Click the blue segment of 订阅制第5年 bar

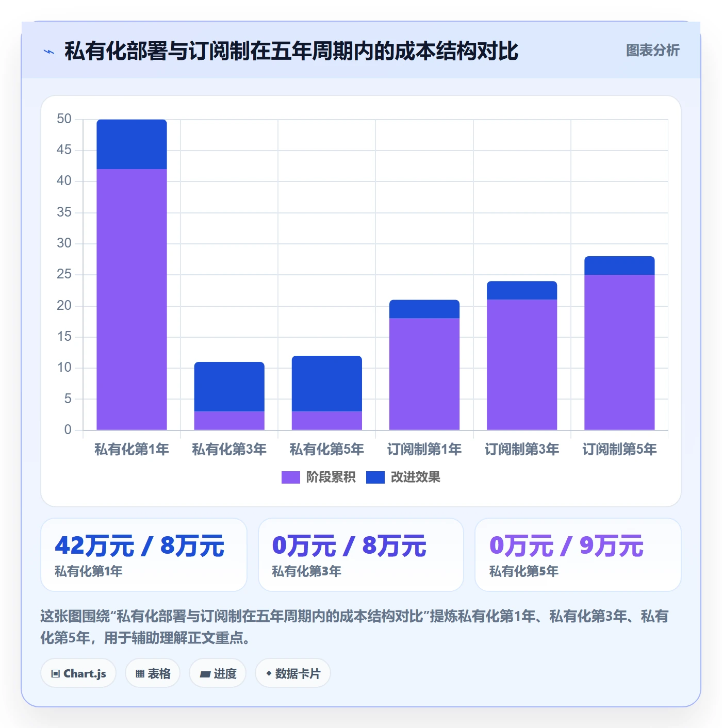point(619,266)
